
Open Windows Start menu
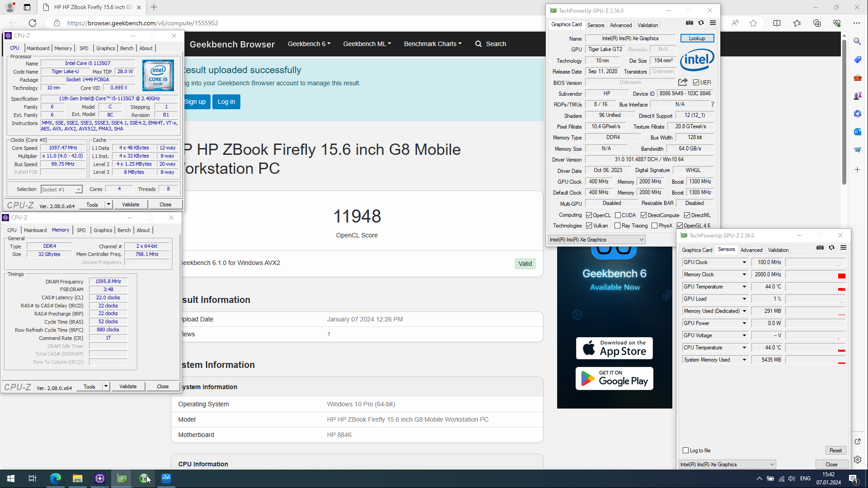[11, 479]
